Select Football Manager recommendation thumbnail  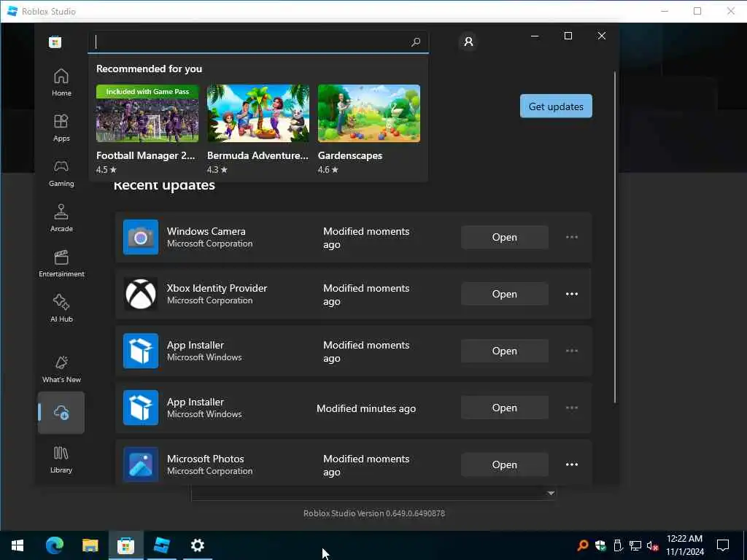tap(147, 113)
